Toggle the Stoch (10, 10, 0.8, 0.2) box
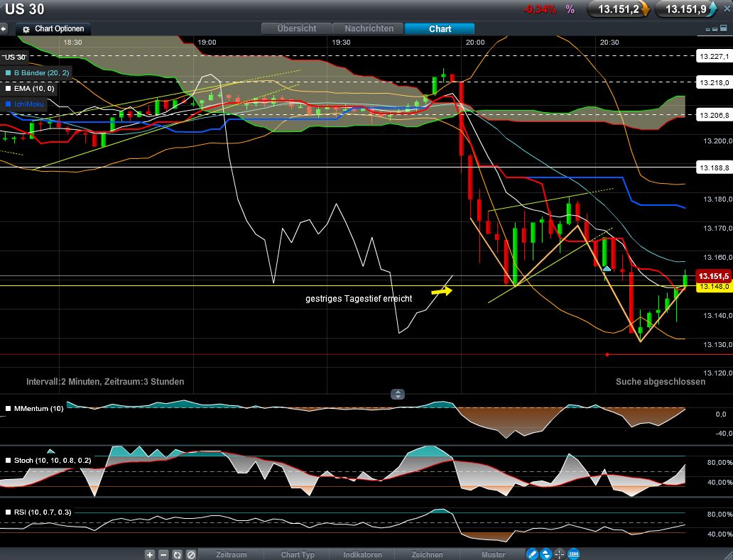The height and width of the screenshot is (560, 733). 8,461
